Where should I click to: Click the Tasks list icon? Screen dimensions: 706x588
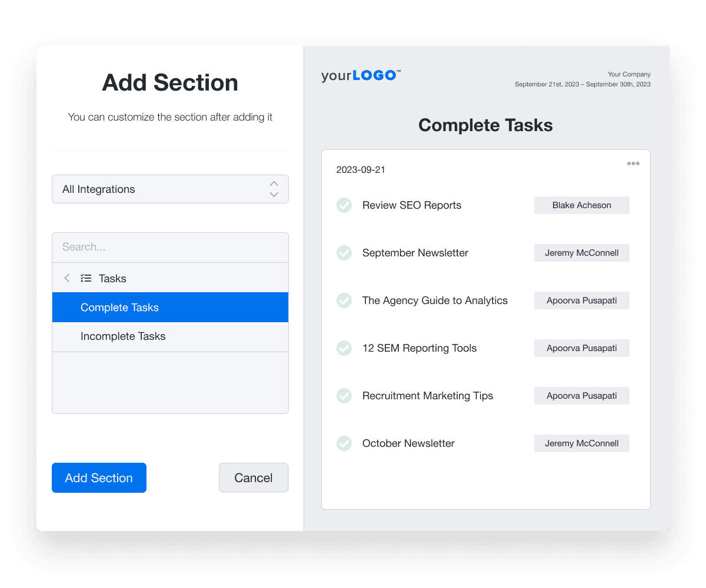click(x=85, y=278)
